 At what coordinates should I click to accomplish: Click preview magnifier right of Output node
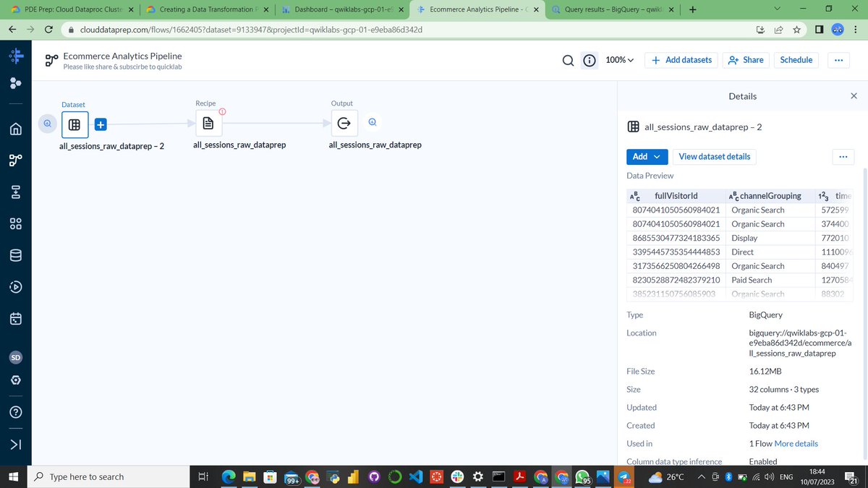click(x=372, y=121)
